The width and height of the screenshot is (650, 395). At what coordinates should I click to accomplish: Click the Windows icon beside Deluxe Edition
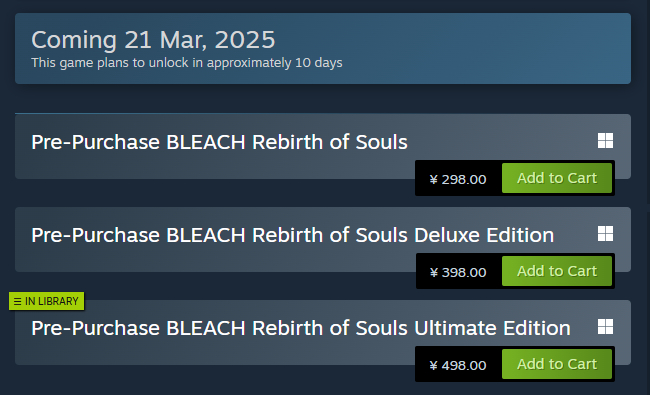click(x=605, y=234)
